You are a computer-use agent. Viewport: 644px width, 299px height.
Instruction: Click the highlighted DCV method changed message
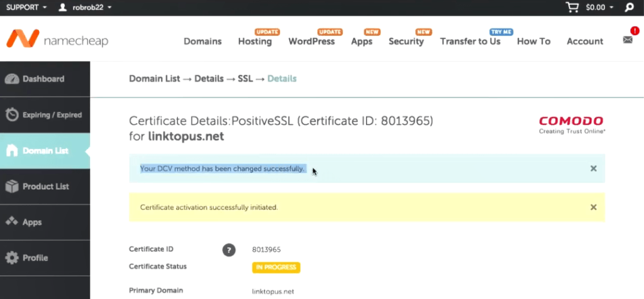coord(223,168)
